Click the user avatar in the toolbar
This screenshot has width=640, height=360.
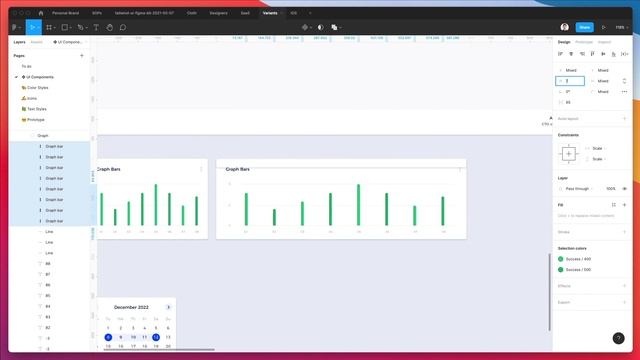[x=564, y=27]
